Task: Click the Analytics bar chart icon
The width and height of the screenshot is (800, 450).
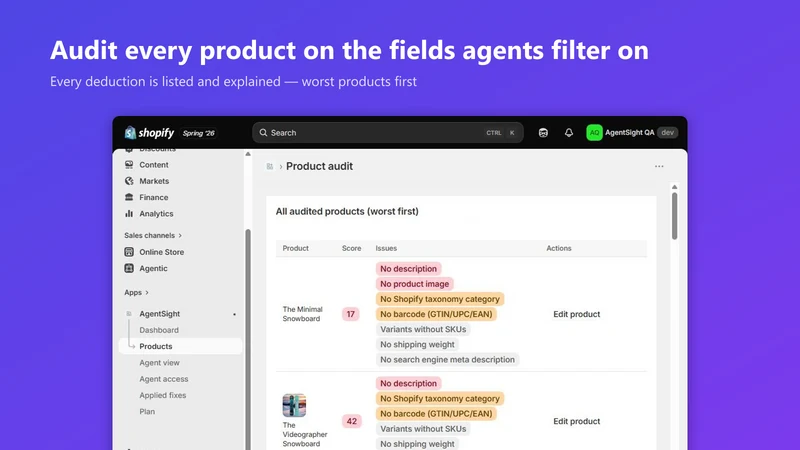Action: tap(129, 214)
